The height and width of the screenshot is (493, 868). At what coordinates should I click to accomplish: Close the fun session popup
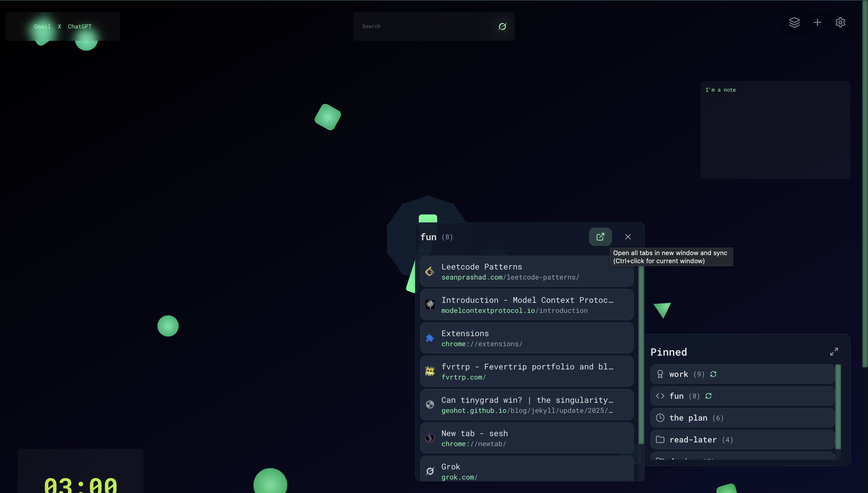point(628,237)
